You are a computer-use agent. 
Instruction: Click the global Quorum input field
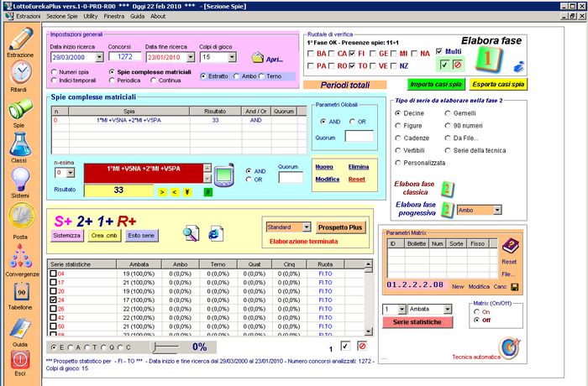(360, 136)
